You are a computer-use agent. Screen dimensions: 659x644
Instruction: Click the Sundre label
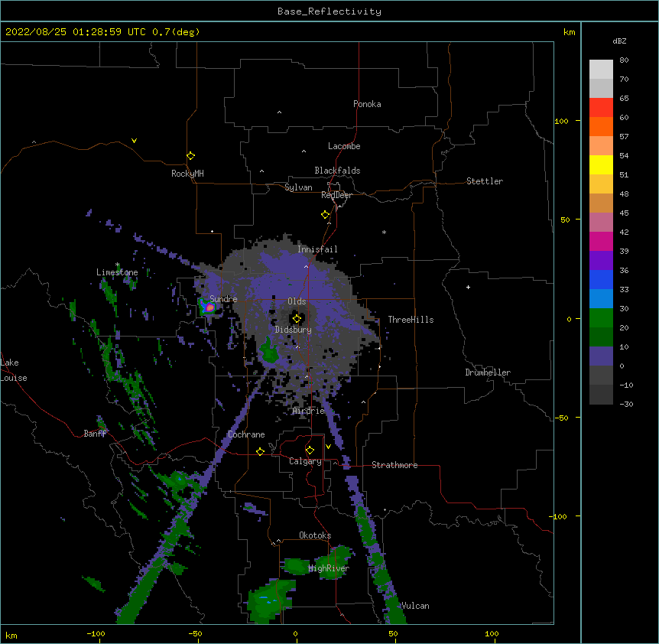tap(223, 299)
